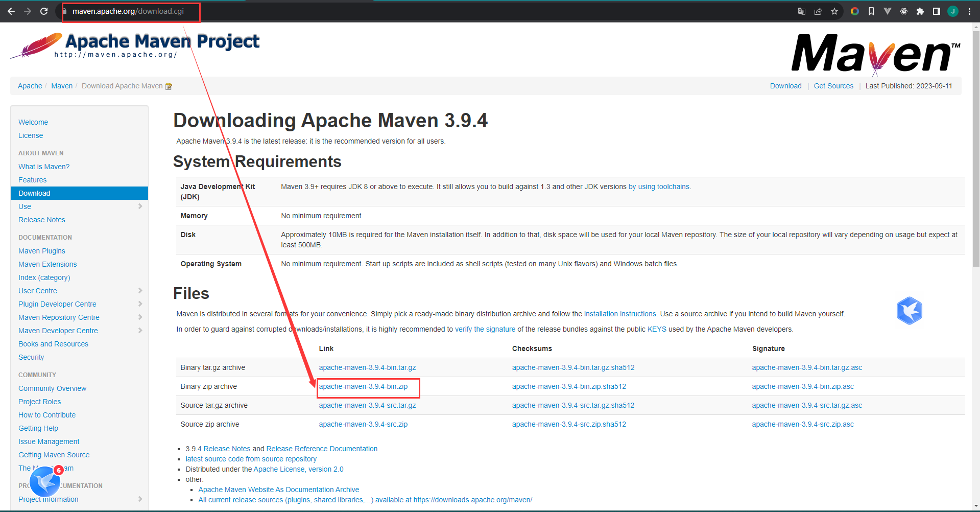Expand the User Centre submenu arrow
Screen dimensions: 980x512
point(140,291)
